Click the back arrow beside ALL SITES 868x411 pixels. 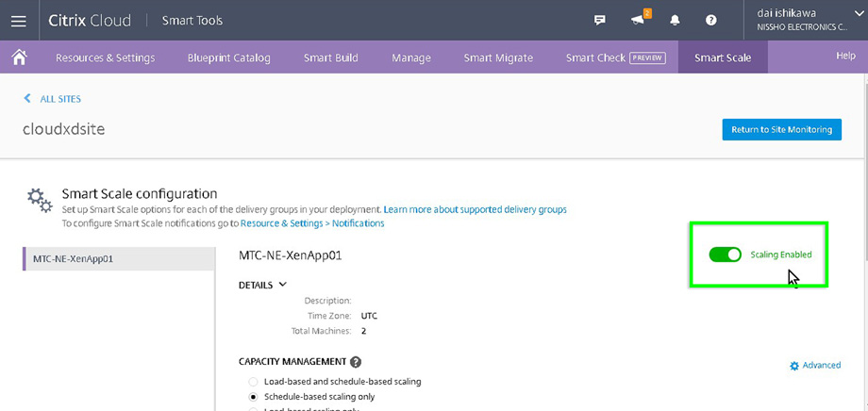click(x=27, y=98)
